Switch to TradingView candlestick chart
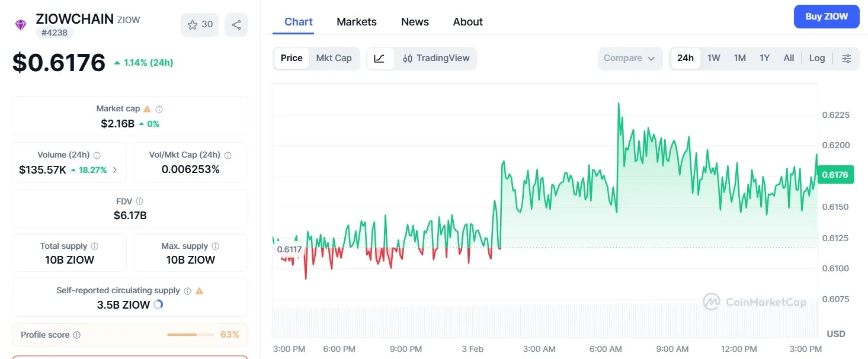The width and height of the screenshot is (868, 359). [x=437, y=58]
